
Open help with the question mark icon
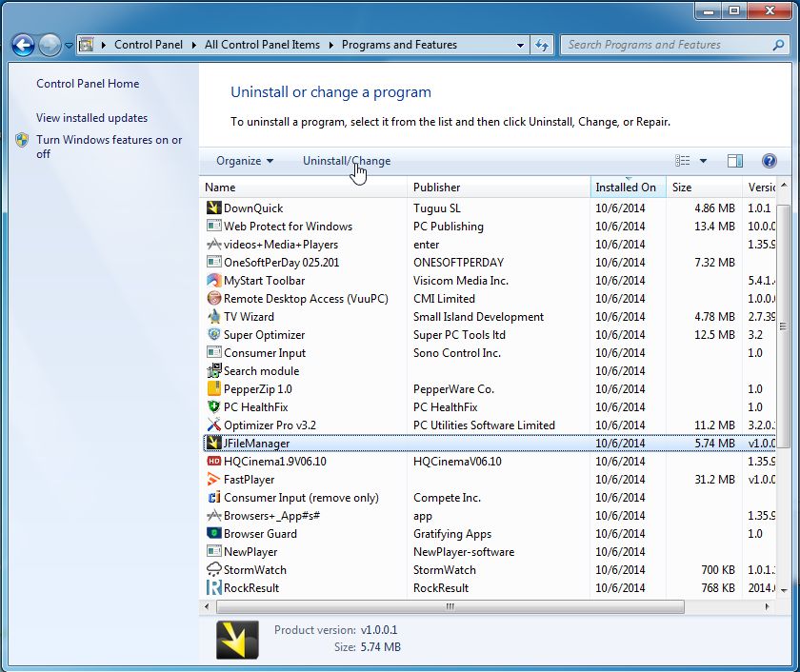coord(769,161)
